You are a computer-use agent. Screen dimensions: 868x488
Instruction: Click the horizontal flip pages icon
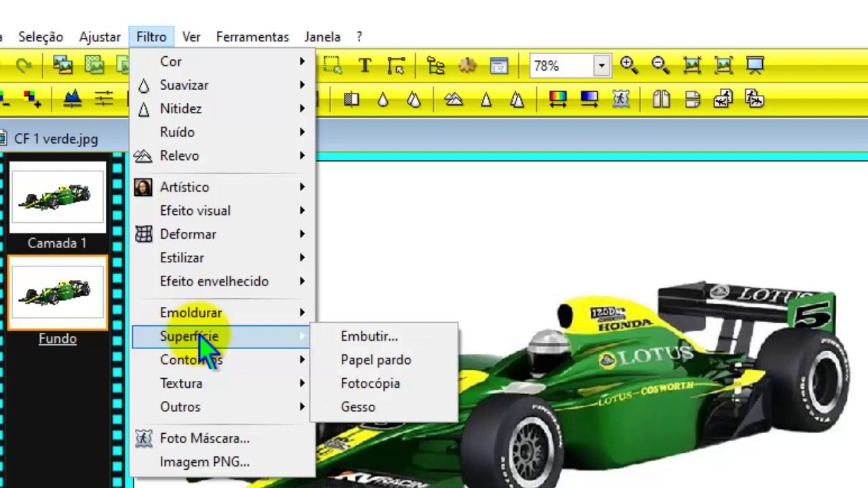coord(661,100)
